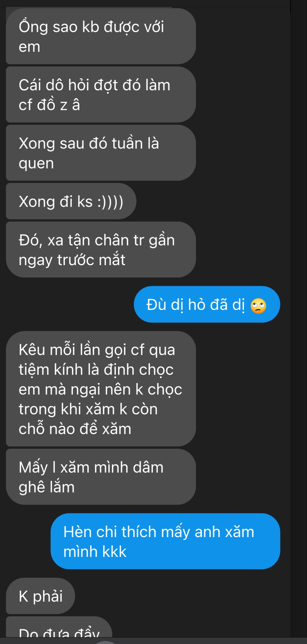
Task: Tap the eye-roll emoji in the blue message
Action: click(258, 306)
